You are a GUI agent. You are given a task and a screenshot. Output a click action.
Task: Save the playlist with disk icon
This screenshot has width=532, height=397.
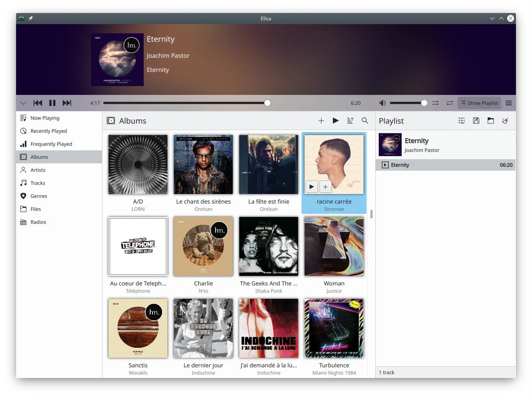point(476,121)
